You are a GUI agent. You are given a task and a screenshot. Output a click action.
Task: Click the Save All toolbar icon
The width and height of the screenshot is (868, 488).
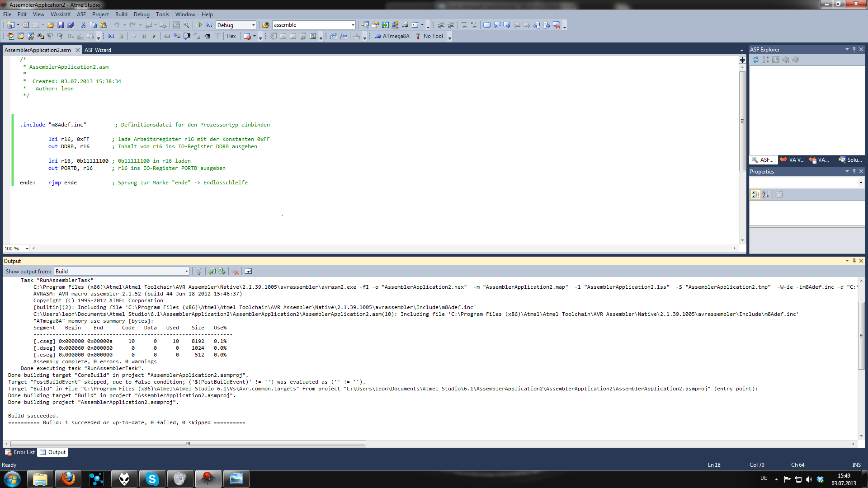71,25
